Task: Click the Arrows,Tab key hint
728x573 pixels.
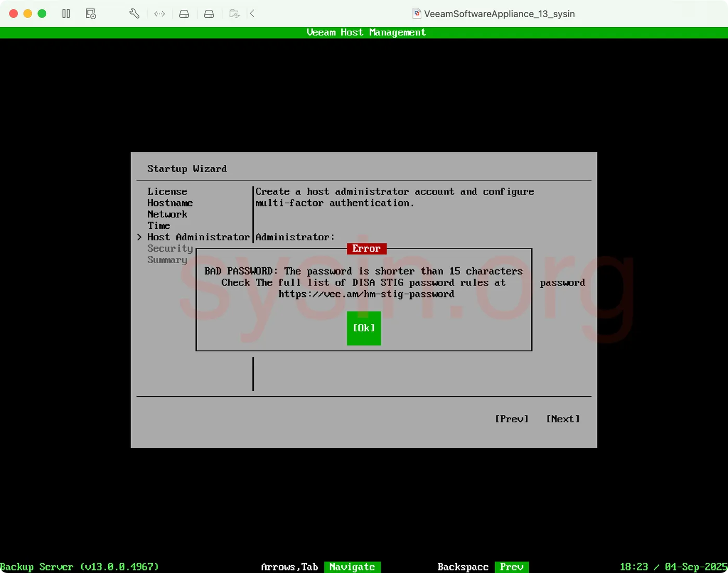Action: pos(290,567)
